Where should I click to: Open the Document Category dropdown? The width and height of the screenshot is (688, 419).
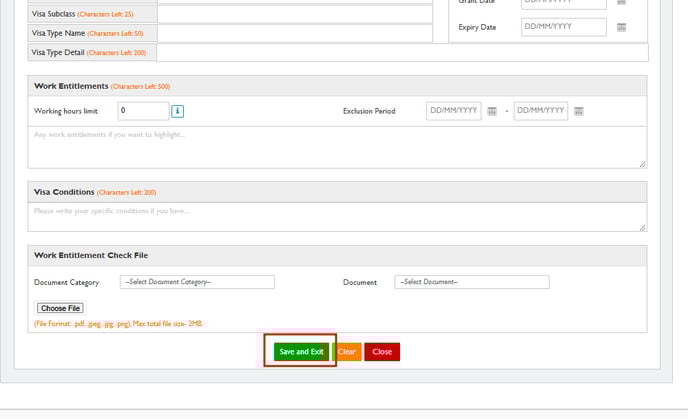[197, 282]
